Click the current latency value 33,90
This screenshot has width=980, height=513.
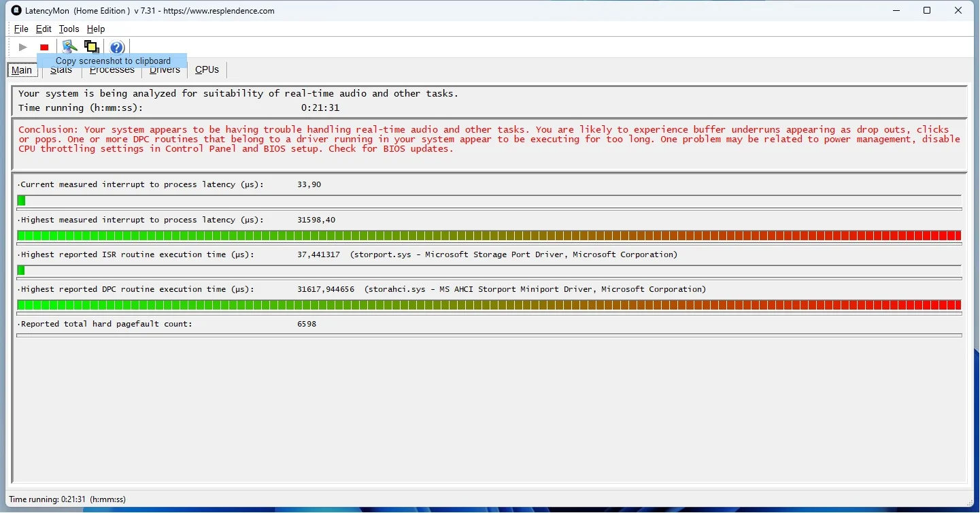309,184
